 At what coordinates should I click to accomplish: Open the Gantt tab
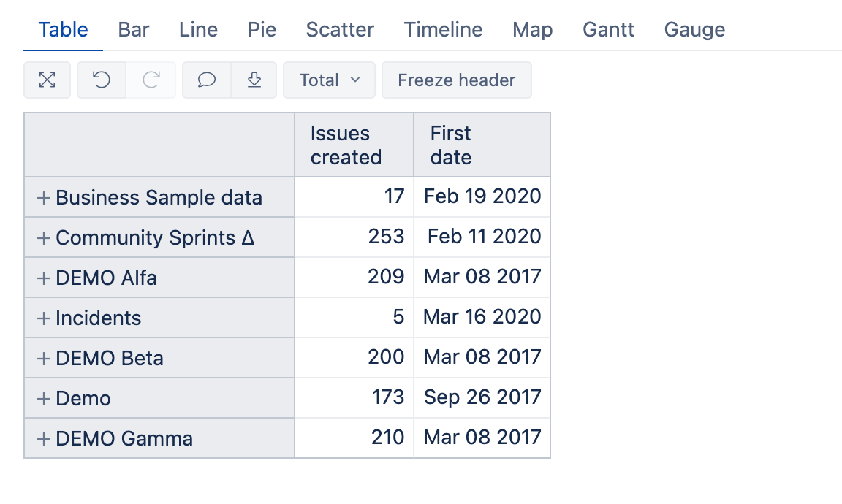click(x=608, y=29)
